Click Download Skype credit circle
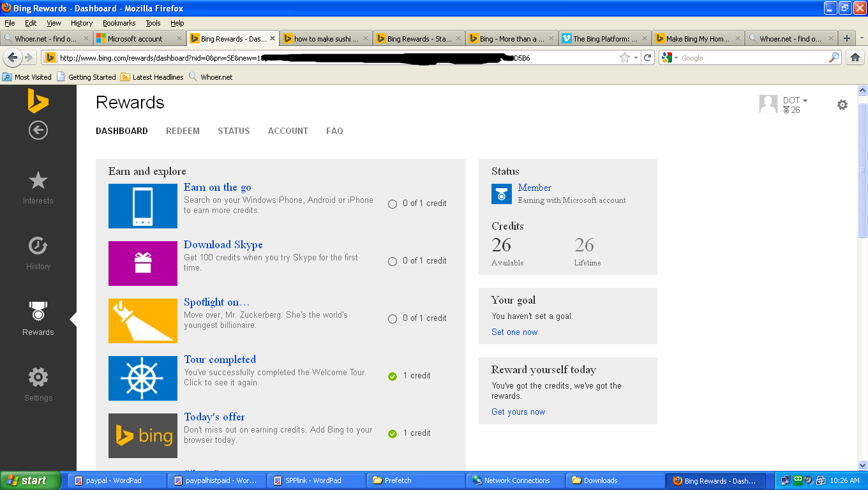 (393, 262)
